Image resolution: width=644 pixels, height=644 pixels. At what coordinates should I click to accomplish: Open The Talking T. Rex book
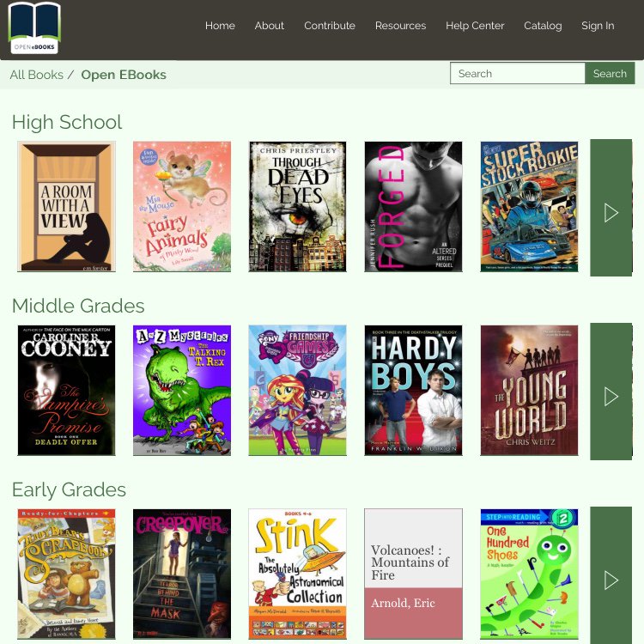(182, 390)
